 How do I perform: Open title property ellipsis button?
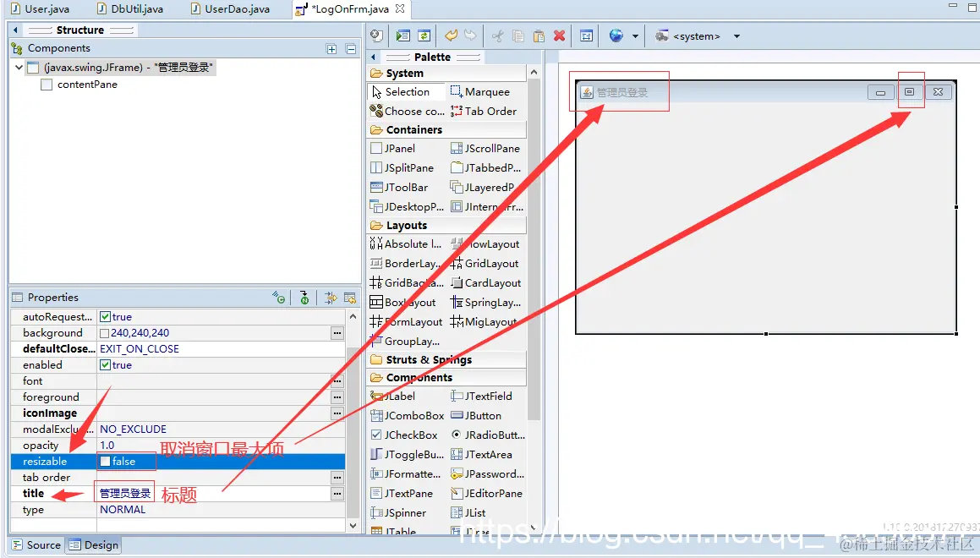(x=337, y=494)
